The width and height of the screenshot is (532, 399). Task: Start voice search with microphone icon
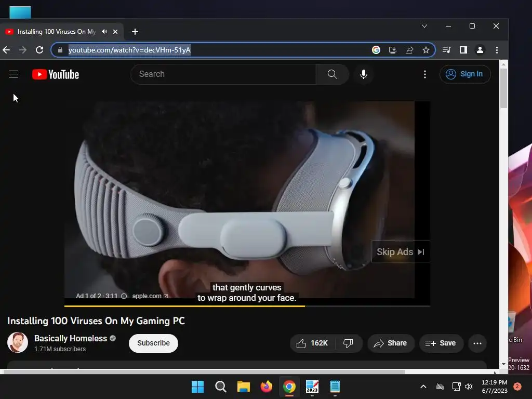coord(363,74)
